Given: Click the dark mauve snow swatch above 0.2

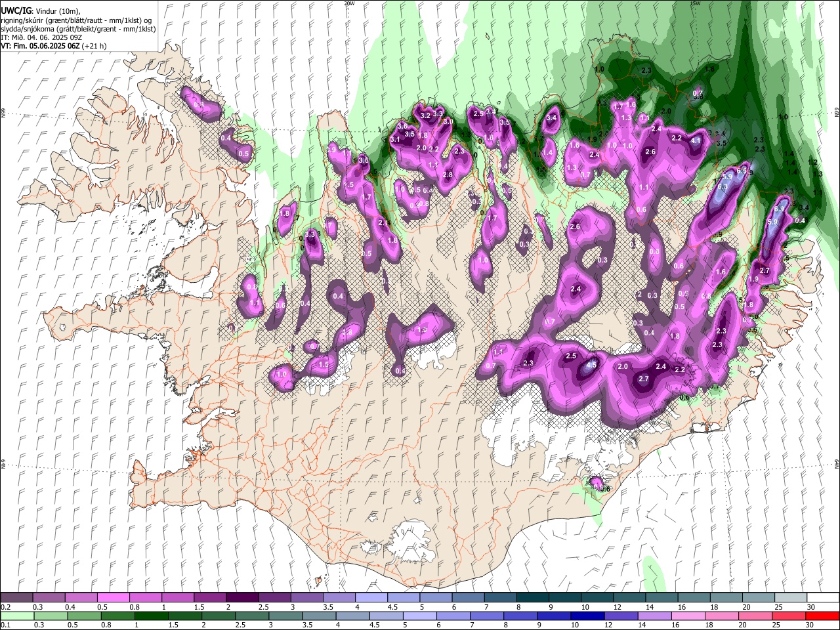Looking at the screenshot, I should pyautogui.click(x=16, y=598).
